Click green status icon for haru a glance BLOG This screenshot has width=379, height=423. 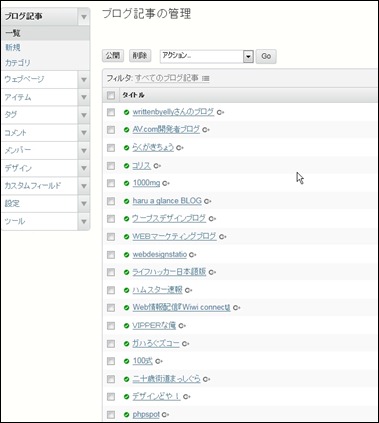126,201
